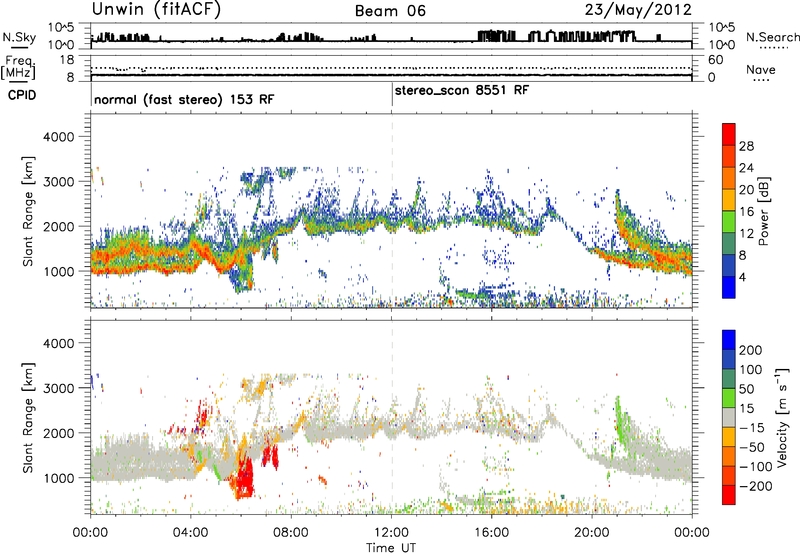800x554 pixels.
Task: Click the "50" label on velocity colorbar
Action: point(746,389)
